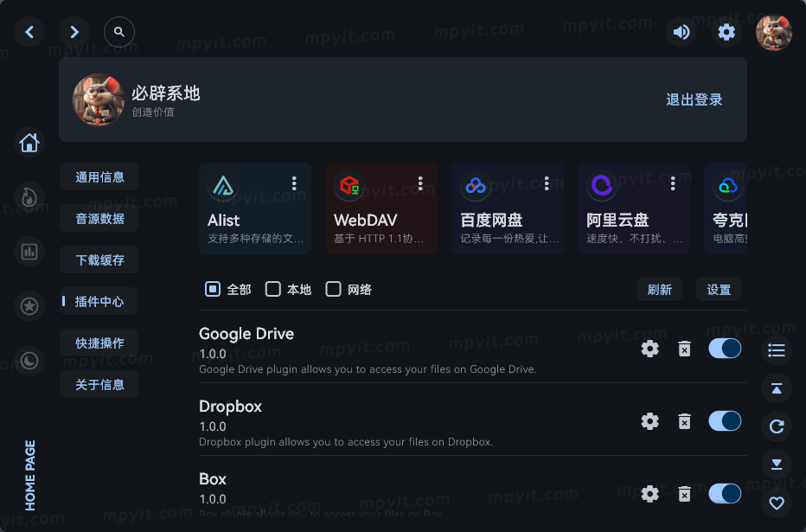Click the 设置 settings button
Screen dimensions: 806x532
719,290
